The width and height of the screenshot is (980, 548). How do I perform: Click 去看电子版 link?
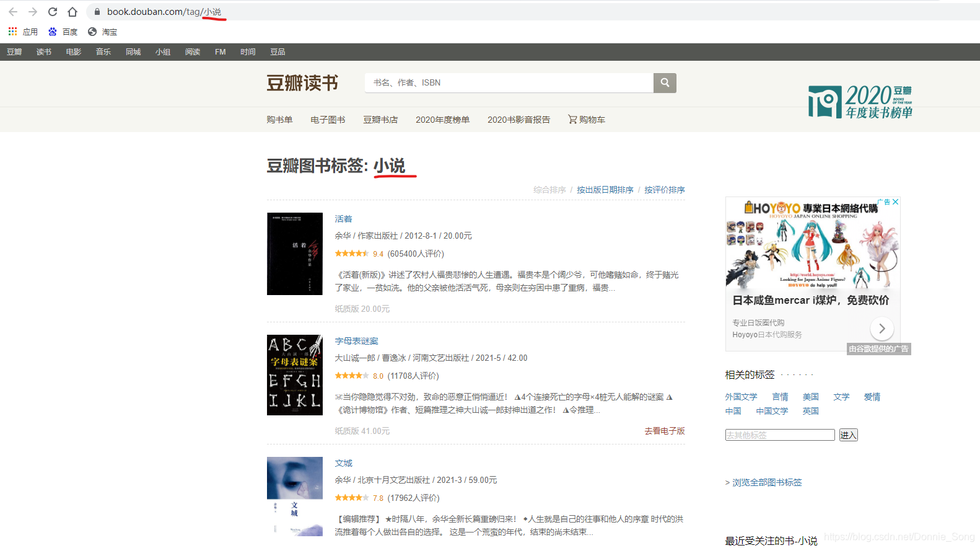(665, 431)
